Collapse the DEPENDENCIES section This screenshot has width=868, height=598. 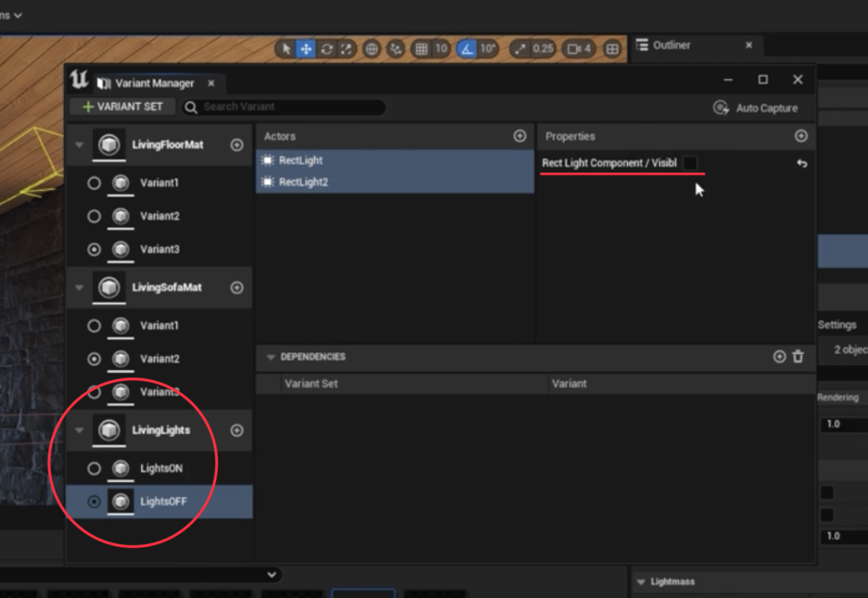(x=271, y=357)
